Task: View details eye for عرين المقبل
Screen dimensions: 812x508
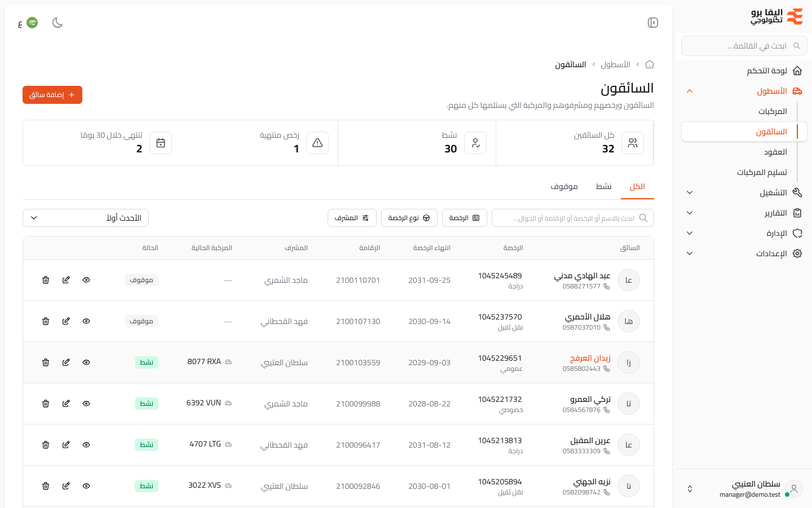Action: point(86,445)
